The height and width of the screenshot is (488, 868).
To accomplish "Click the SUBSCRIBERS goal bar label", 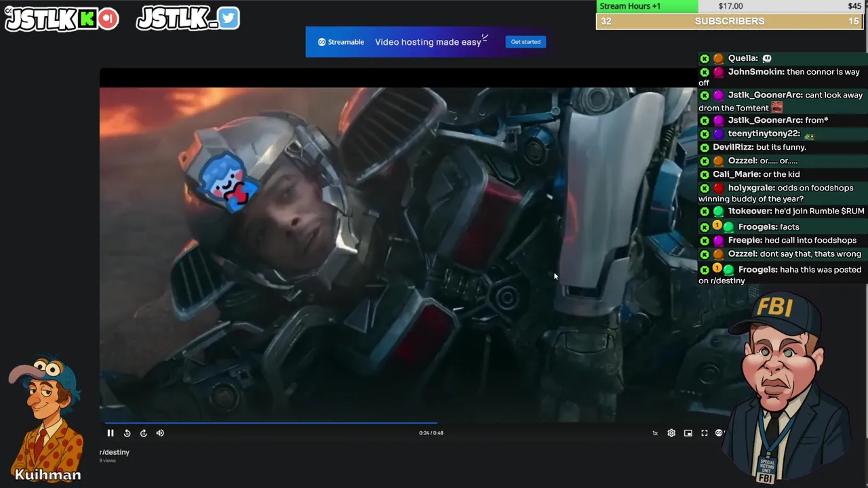I will pyautogui.click(x=730, y=21).
